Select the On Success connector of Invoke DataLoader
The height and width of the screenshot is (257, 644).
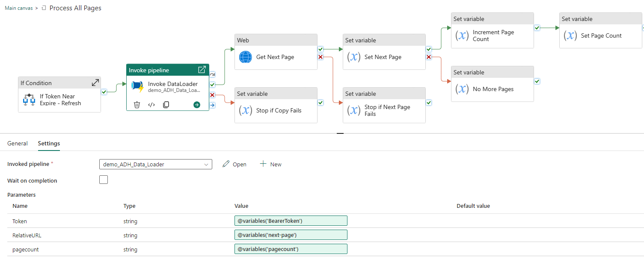tap(212, 85)
